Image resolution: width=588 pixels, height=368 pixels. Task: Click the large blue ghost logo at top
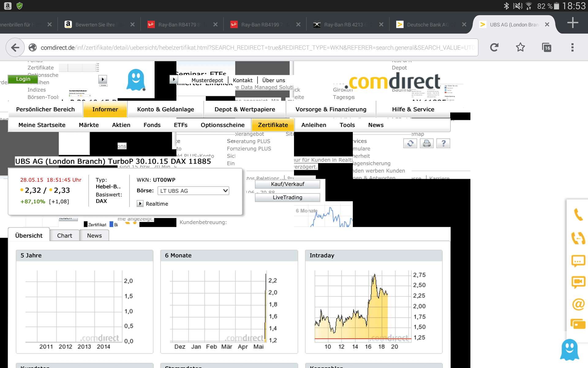pyautogui.click(x=136, y=80)
